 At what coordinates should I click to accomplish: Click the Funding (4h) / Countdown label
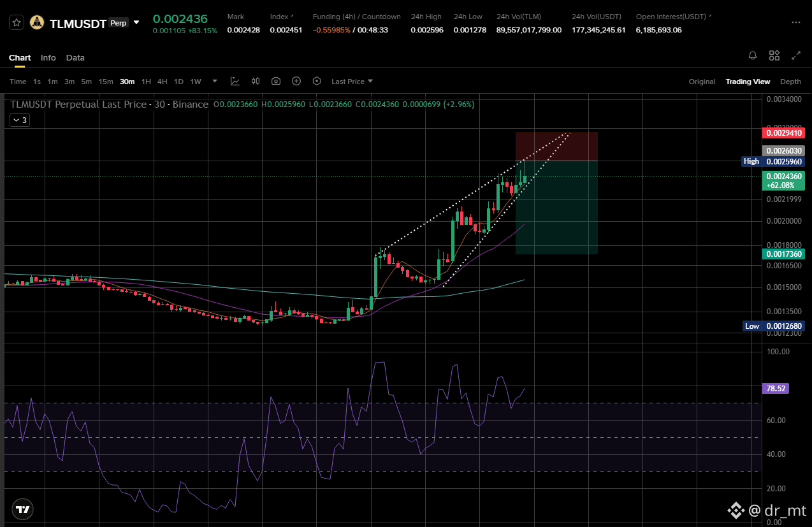(x=357, y=17)
